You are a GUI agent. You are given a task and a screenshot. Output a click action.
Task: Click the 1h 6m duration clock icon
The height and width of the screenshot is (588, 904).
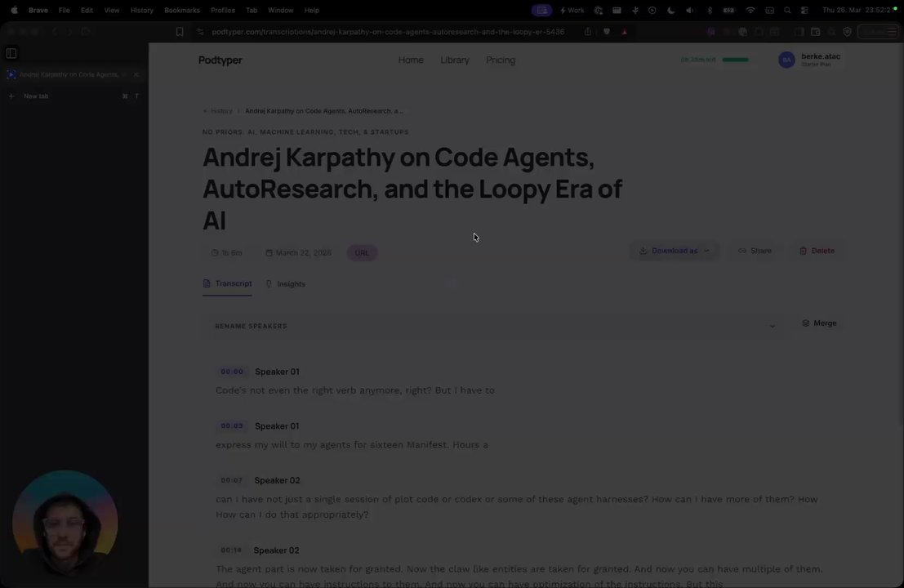pos(215,252)
